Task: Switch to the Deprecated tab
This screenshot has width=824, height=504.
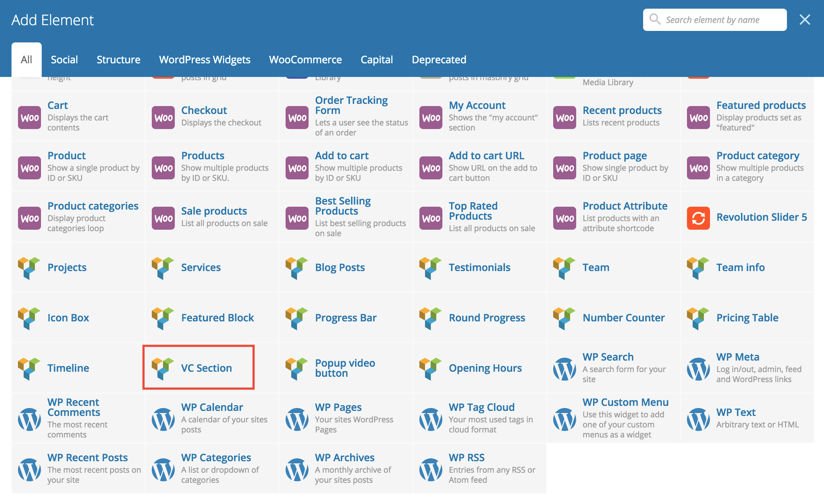Action: (x=439, y=60)
